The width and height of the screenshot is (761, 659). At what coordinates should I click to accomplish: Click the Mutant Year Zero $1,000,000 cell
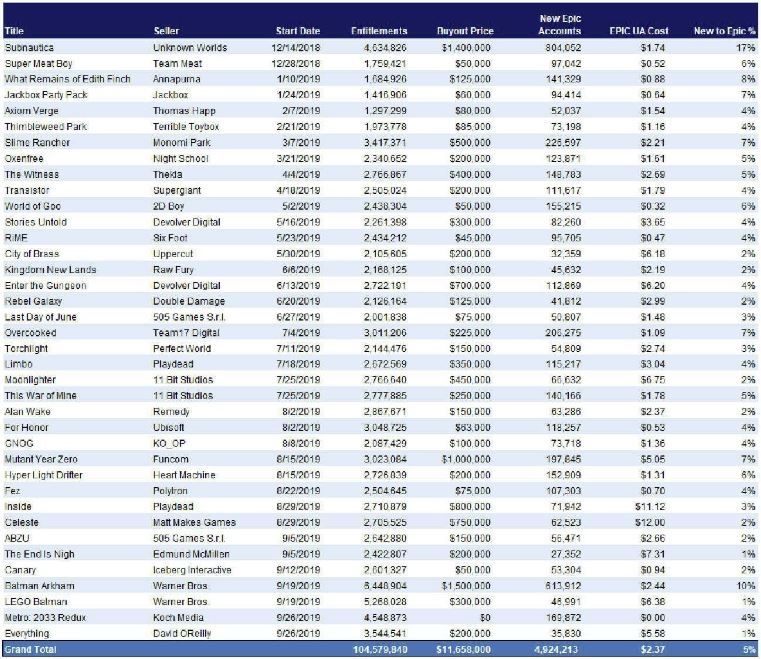click(466, 459)
